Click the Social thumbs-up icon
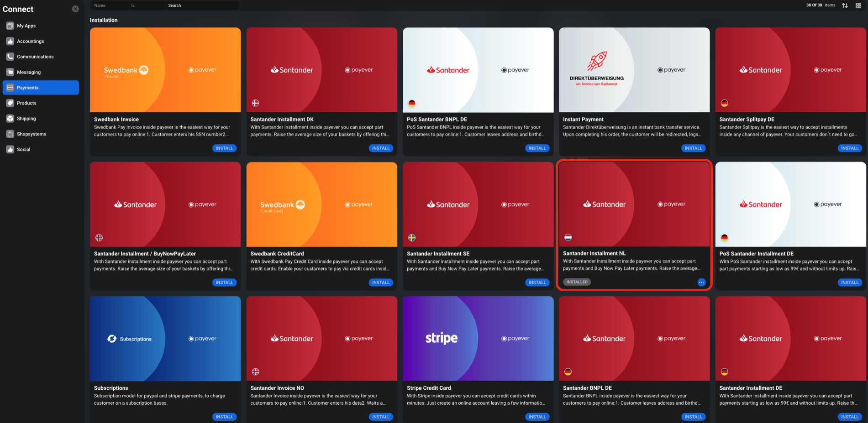The width and height of the screenshot is (868, 423). pyautogui.click(x=10, y=149)
